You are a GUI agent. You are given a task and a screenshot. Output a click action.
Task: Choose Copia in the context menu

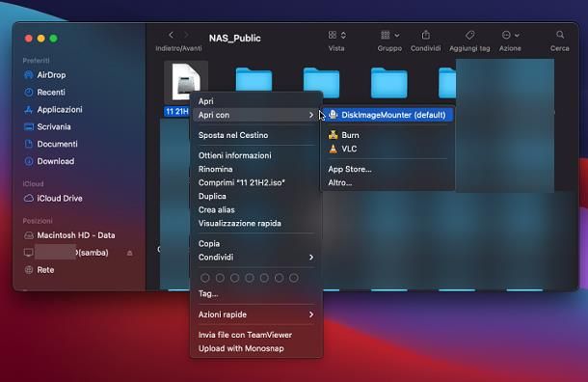coord(256,243)
